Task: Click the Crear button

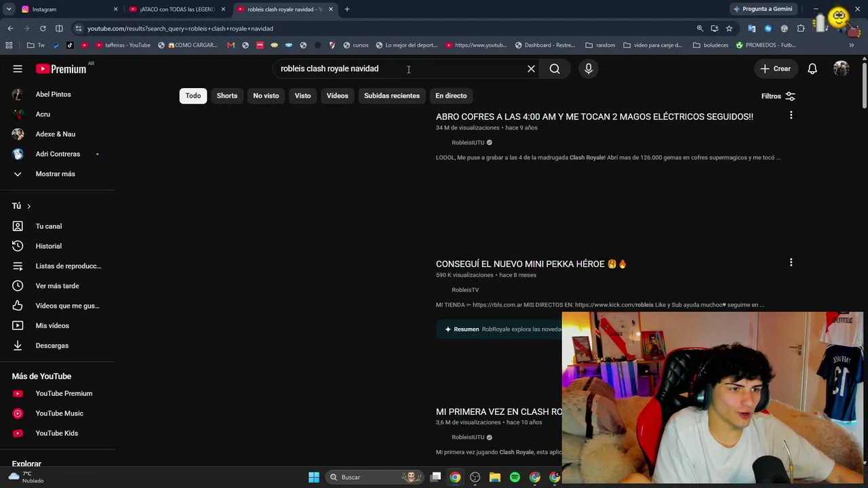Action: [x=775, y=68]
